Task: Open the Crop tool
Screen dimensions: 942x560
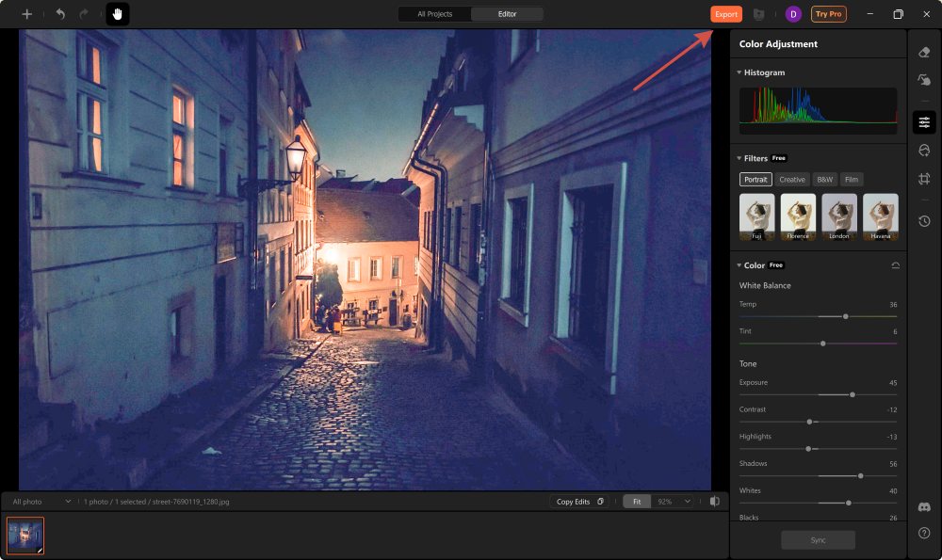Action: pyautogui.click(x=924, y=179)
